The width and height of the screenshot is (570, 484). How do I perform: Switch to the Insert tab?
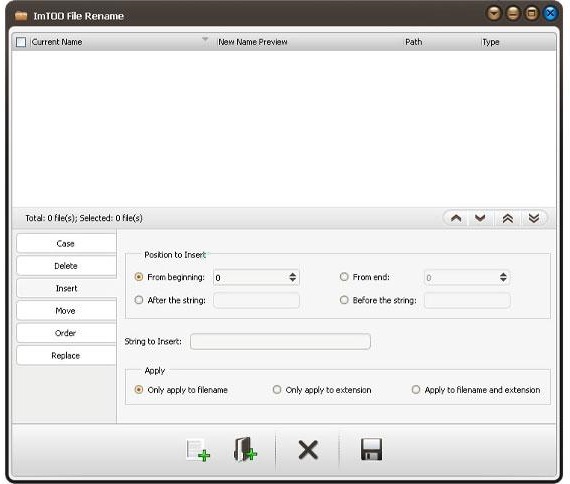(66, 288)
